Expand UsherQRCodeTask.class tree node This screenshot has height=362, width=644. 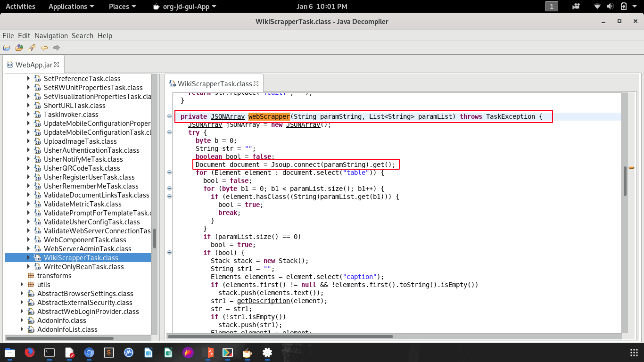click(28, 168)
